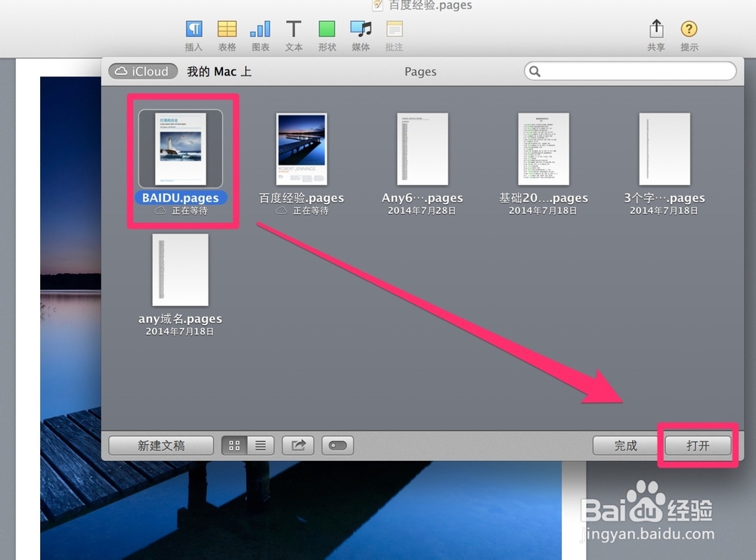Open the Media toolbar icon
Viewport: 756px width, 560px height.
coord(361,29)
